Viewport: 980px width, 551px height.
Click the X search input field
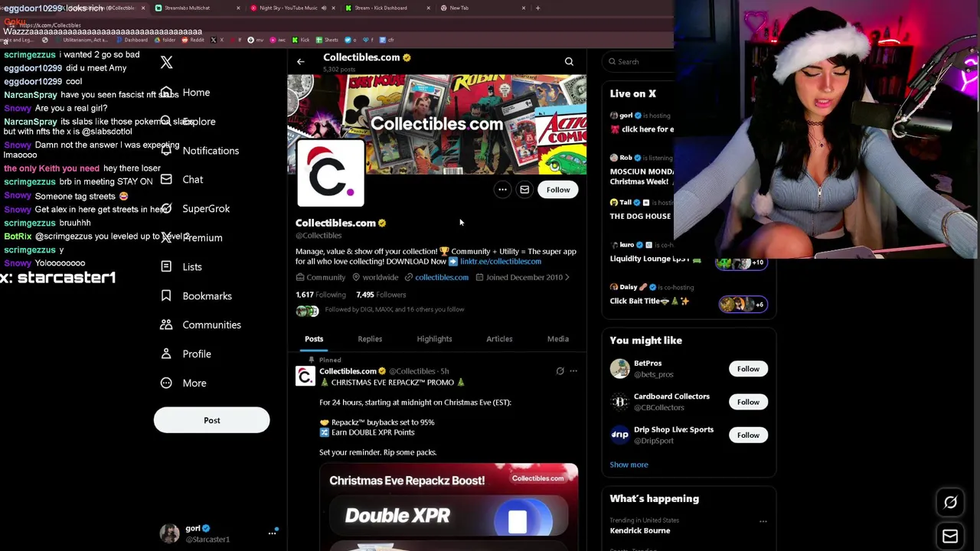point(638,62)
